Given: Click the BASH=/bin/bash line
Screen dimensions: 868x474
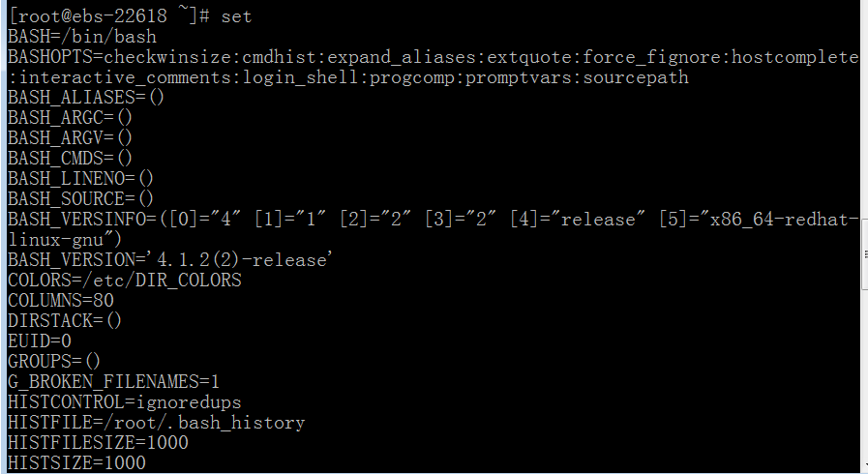Looking at the screenshot, I should click(x=82, y=37).
